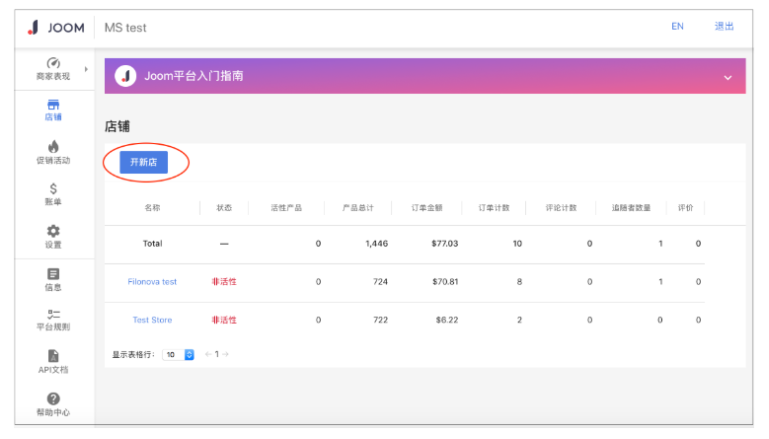The height and width of the screenshot is (439, 769).
Task: Go to previous page arrow in pagination
Action: [208, 354]
